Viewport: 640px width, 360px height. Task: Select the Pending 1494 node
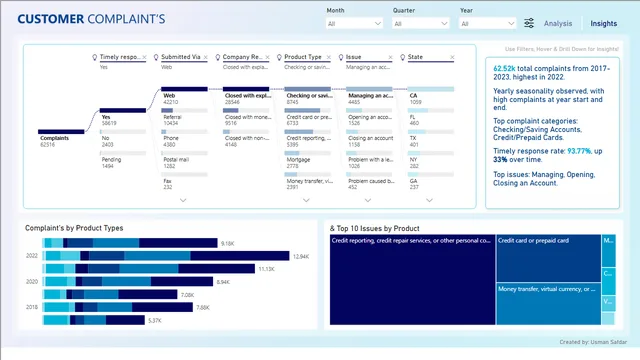[122, 160]
